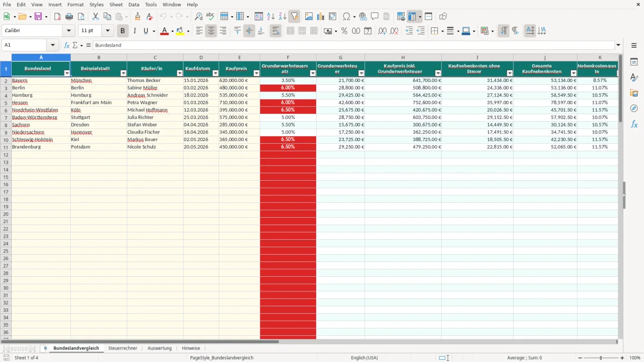Click Clear Direct Formatting icon
644x362 pixels.
tap(149, 17)
